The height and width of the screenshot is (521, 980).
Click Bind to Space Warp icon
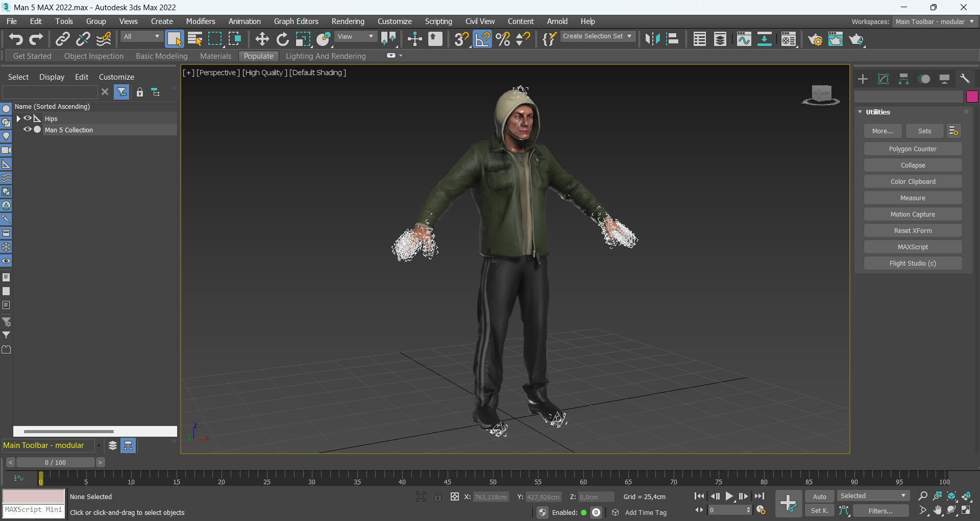(x=104, y=39)
